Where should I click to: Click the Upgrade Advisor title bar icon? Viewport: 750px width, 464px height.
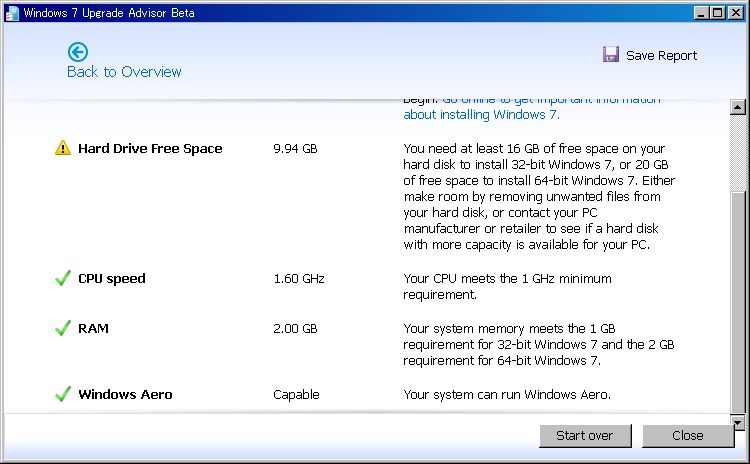(x=12, y=13)
